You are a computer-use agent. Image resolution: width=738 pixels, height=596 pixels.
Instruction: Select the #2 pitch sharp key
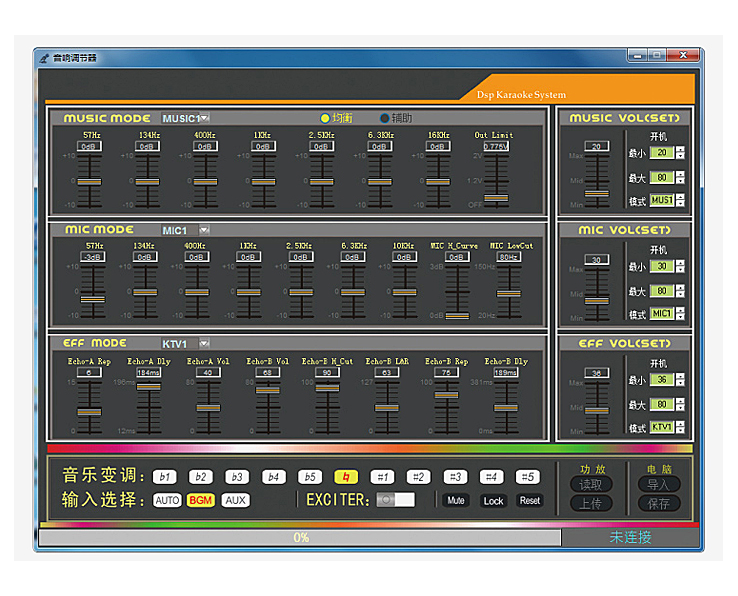(418, 477)
